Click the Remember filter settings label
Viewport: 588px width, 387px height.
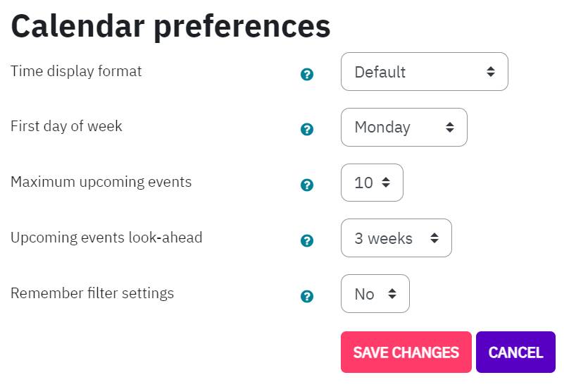click(x=92, y=293)
